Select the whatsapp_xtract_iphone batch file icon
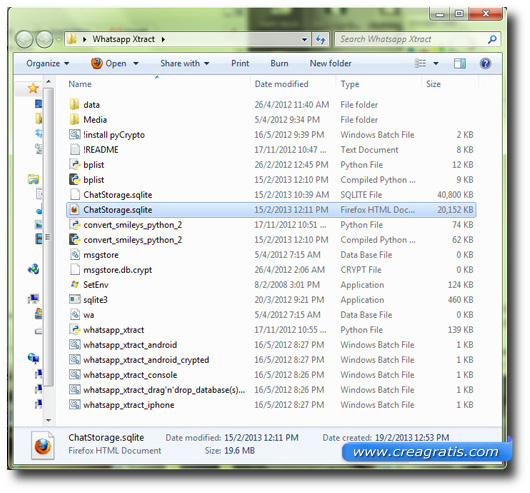The image size is (530, 493). coord(75,404)
